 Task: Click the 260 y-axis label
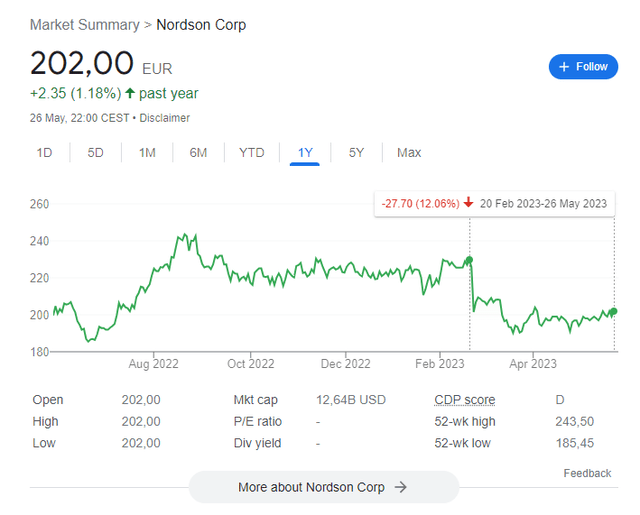point(39,204)
